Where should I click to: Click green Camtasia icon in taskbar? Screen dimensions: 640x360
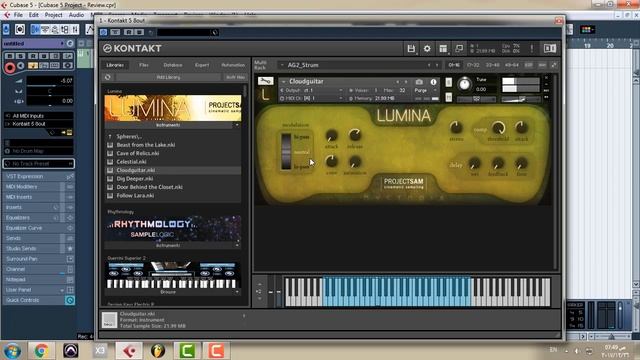tap(187, 351)
